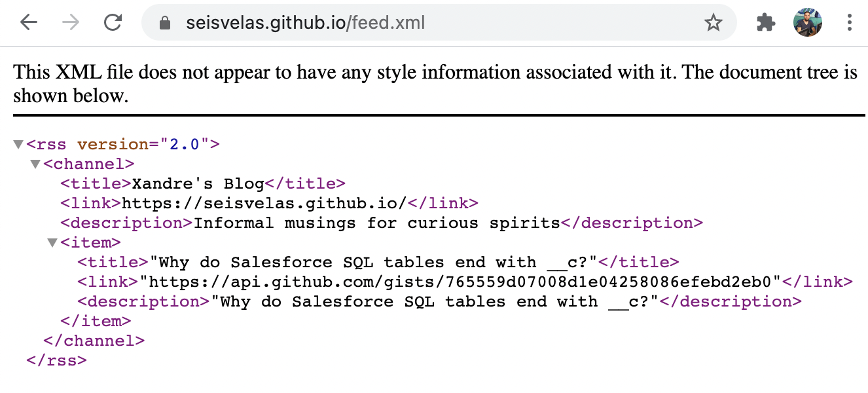The height and width of the screenshot is (393, 868).
Task: Click the version="2.0" attribute
Action: pyautogui.click(x=143, y=144)
